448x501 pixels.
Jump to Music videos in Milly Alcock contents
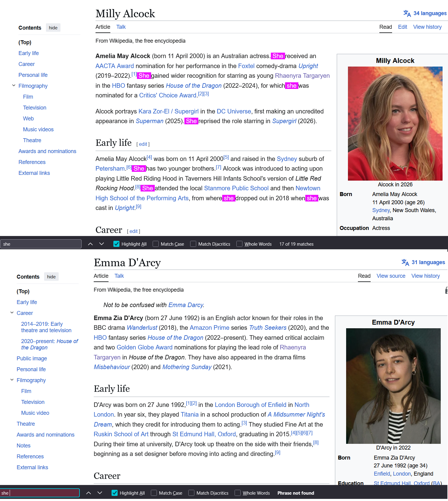point(38,129)
